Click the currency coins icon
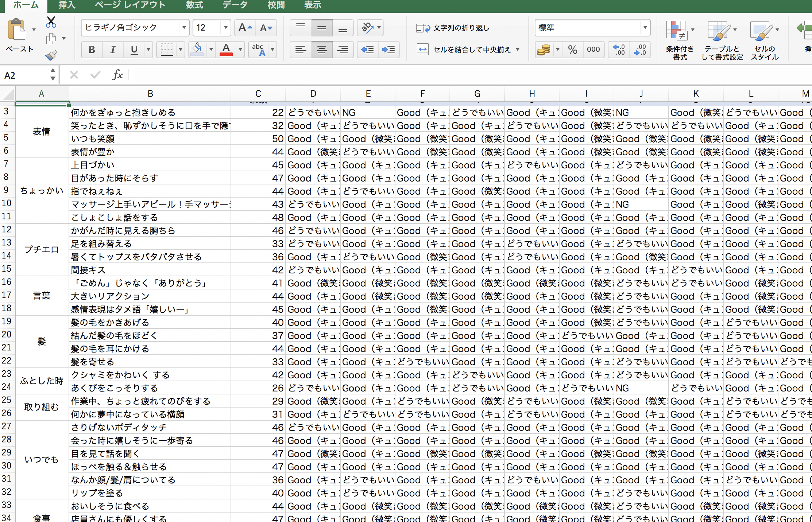This screenshot has height=522, width=812. pyautogui.click(x=544, y=50)
